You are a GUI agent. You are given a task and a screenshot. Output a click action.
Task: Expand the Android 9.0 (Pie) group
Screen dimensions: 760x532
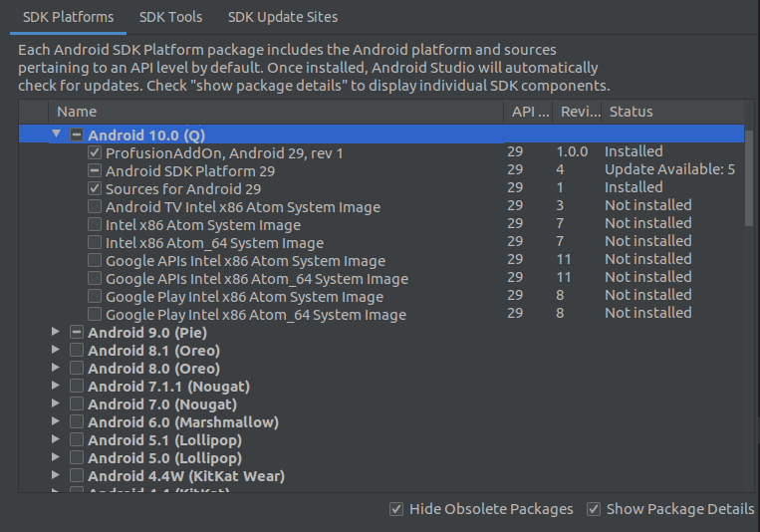tap(57, 333)
